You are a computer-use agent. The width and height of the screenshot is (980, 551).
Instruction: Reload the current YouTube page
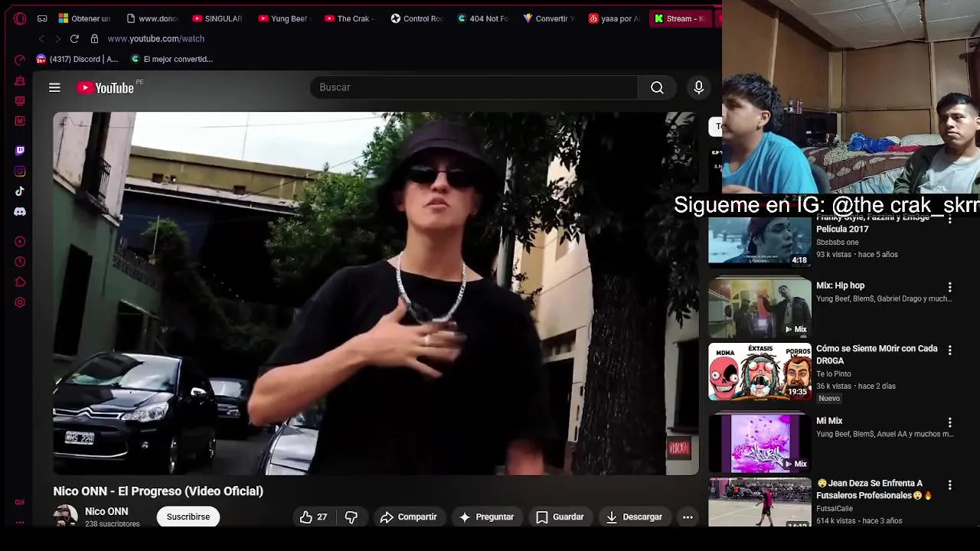74,38
